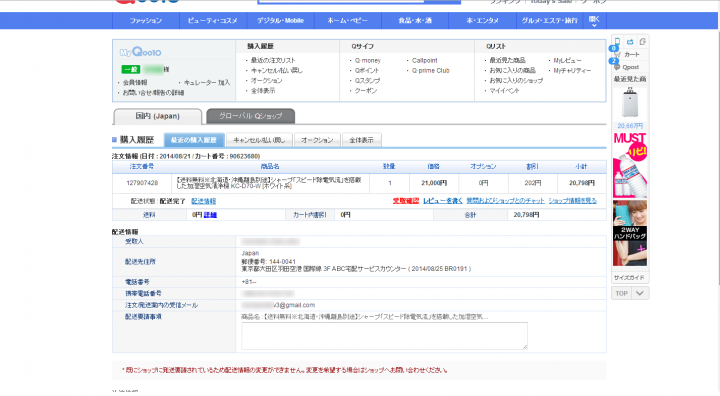Image resolution: width=720 pixels, height=396 pixels.
Task: Select the 全体表示 tab in 購入履歴
Action: [361, 140]
